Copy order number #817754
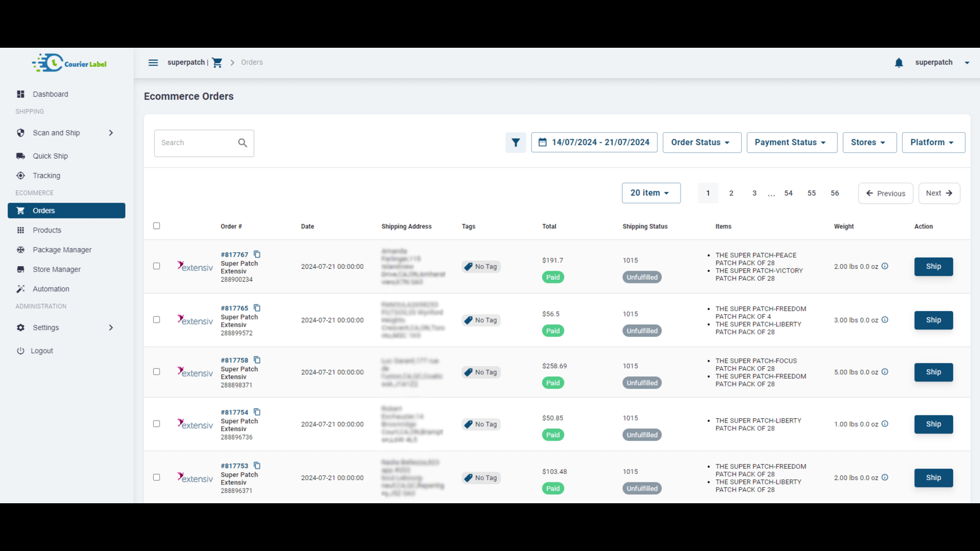 [x=257, y=412]
